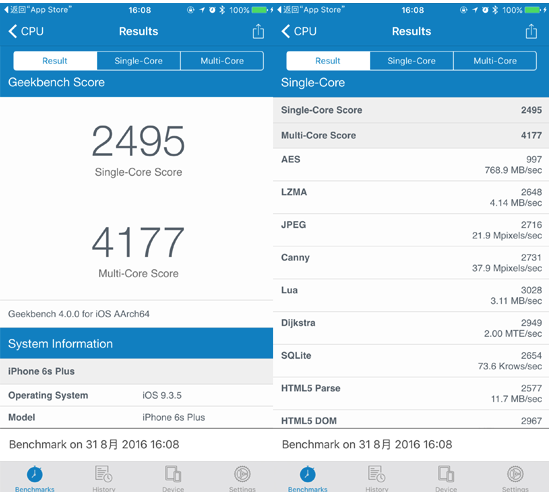The width and height of the screenshot is (549, 492).
Task: Select Single-Core segment on left screen
Action: pyautogui.click(x=139, y=61)
